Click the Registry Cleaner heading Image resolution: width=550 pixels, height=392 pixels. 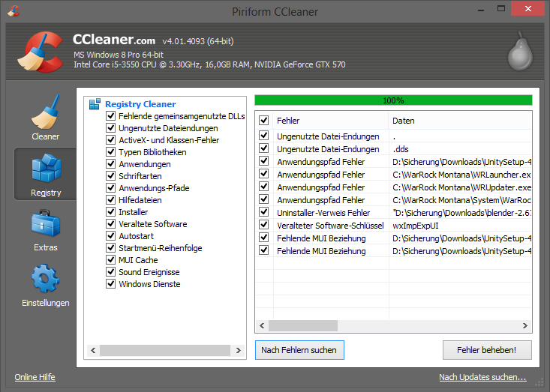coord(140,104)
